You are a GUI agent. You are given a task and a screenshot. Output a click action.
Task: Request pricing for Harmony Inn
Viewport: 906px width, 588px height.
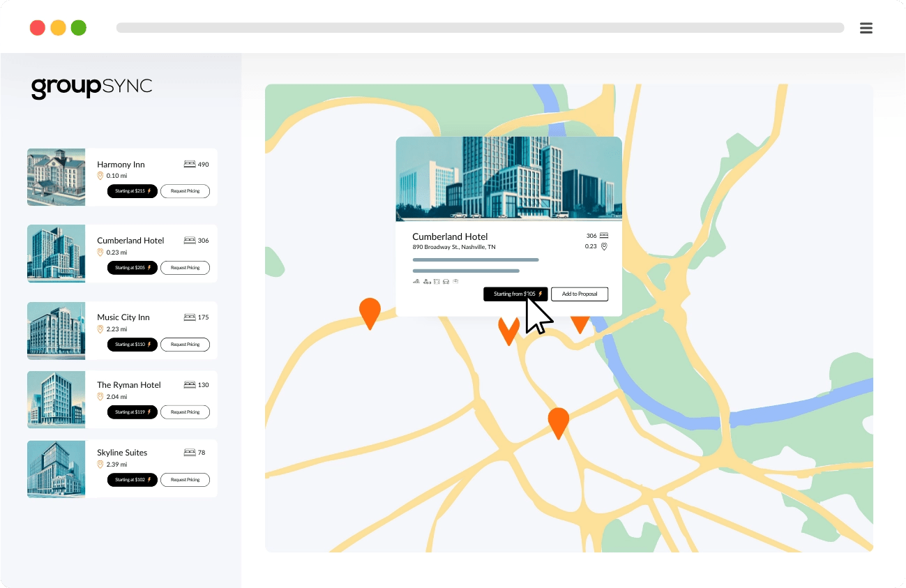(x=185, y=191)
